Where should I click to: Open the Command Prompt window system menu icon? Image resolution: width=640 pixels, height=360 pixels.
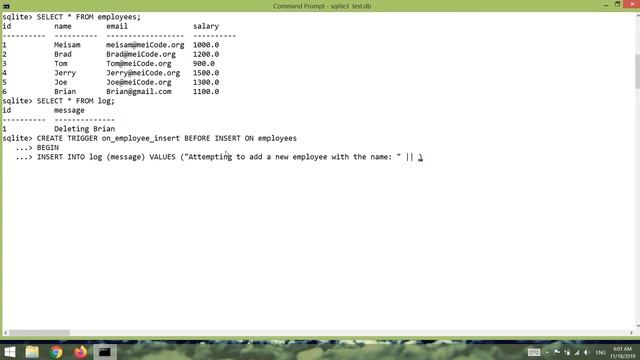point(6,6)
